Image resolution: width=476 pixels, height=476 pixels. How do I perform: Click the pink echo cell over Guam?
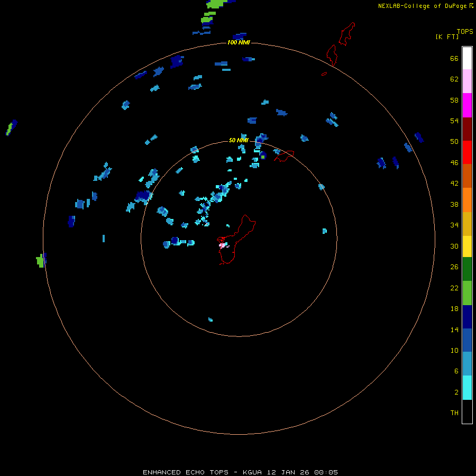pos(223,245)
